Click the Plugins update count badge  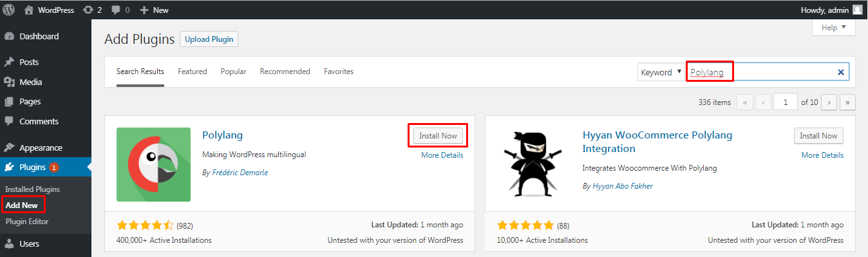point(54,167)
